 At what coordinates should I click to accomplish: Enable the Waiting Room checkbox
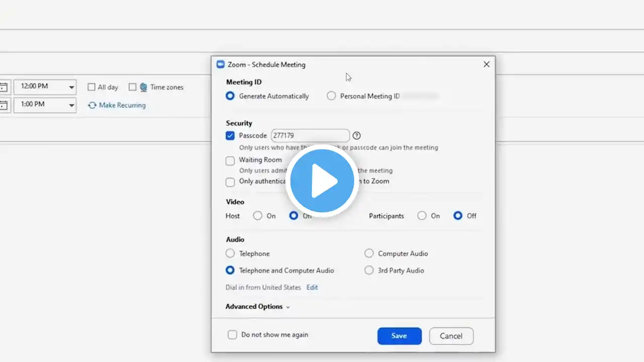(230, 160)
